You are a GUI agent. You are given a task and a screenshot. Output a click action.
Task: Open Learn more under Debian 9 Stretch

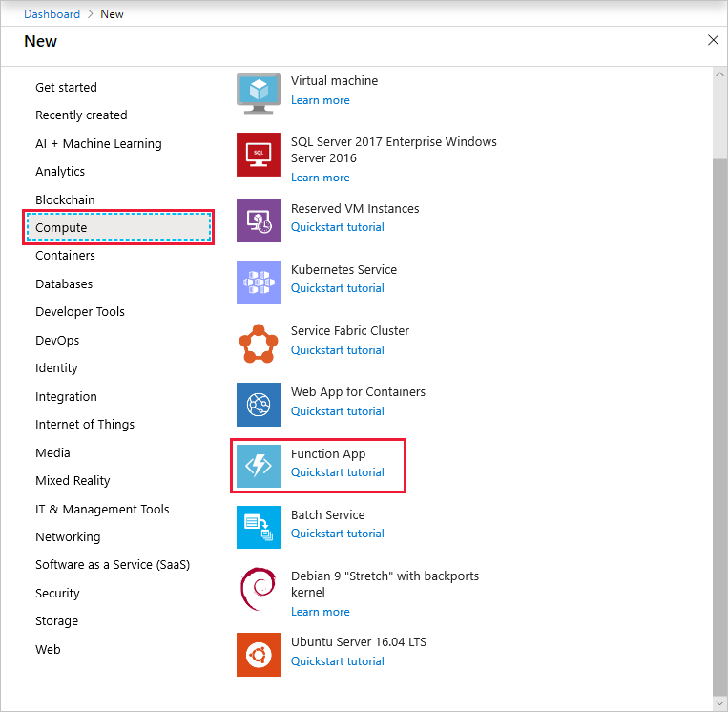[321, 612]
